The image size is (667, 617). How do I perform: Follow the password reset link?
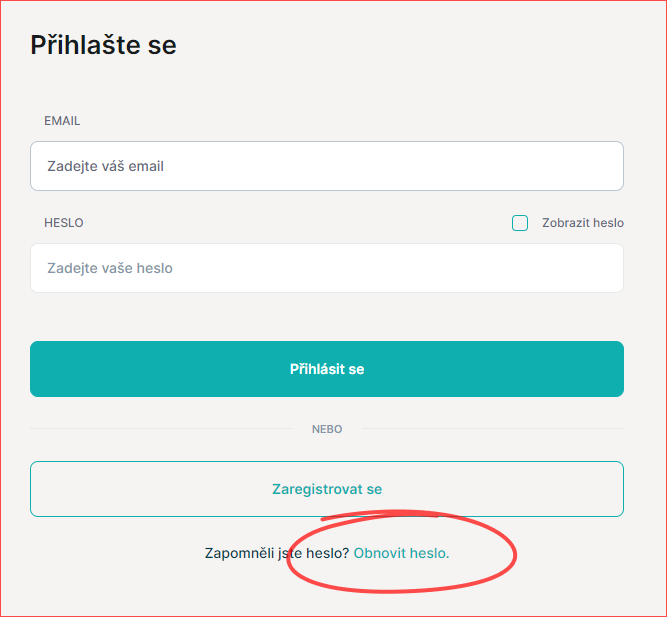(x=401, y=552)
